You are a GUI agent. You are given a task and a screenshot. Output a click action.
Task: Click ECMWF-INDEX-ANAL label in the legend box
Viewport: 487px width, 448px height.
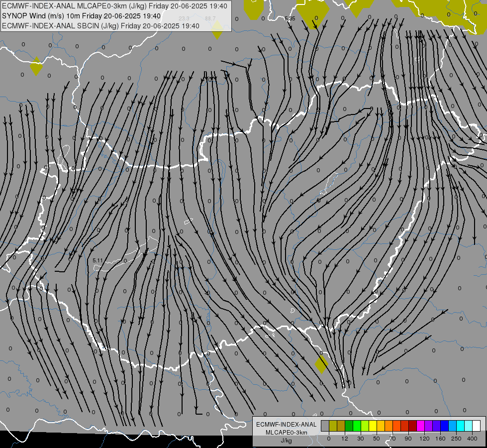pyautogui.click(x=287, y=425)
